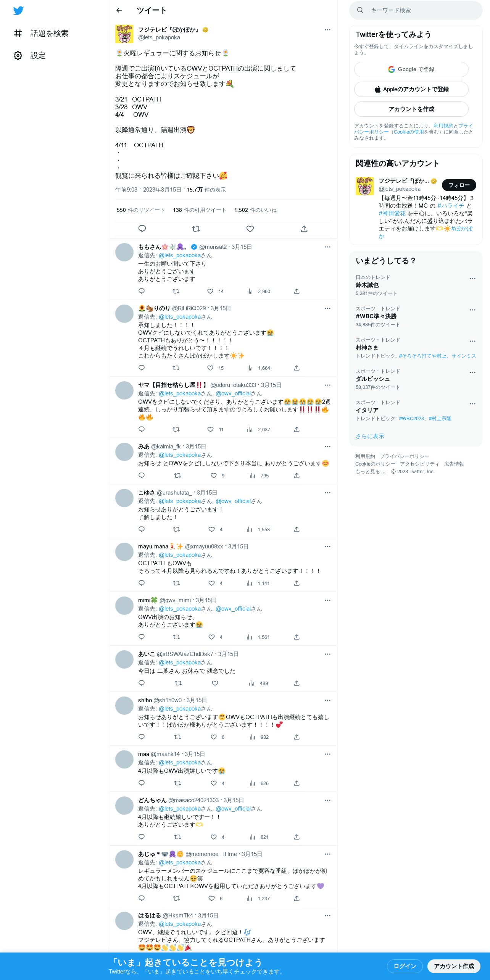Click the Google で登録 button
The width and height of the screenshot is (490, 980).
pyautogui.click(x=411, y=69)
